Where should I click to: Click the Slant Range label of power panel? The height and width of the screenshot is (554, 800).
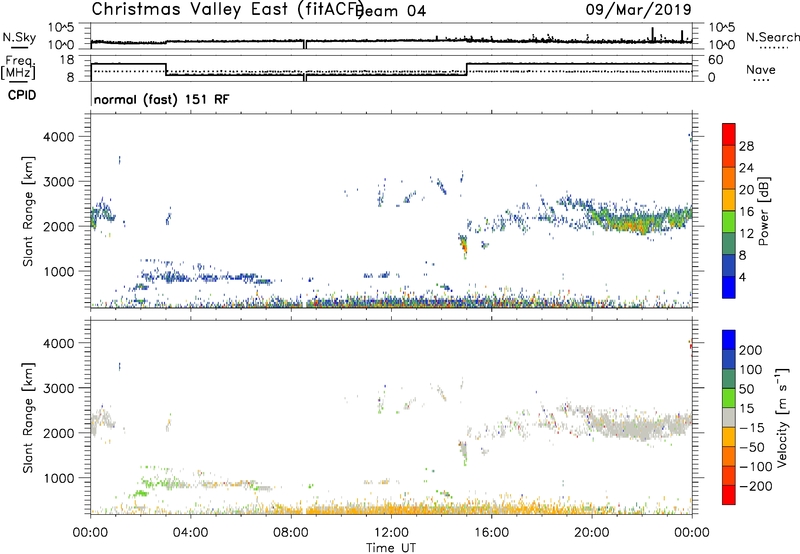tap(28, 211)
